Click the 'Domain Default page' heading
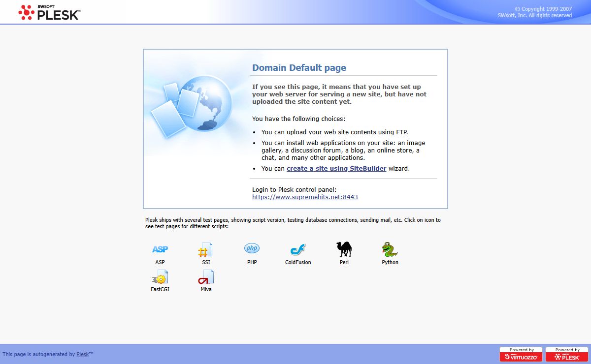591x364 pixels. pyautogui.click(x=299, y=68)
